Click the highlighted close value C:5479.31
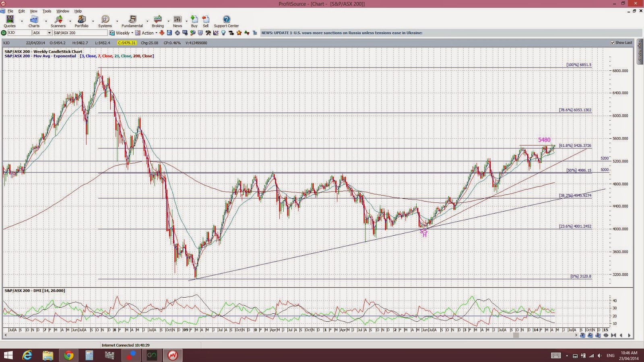644x362 pixels. click(127, 43)
